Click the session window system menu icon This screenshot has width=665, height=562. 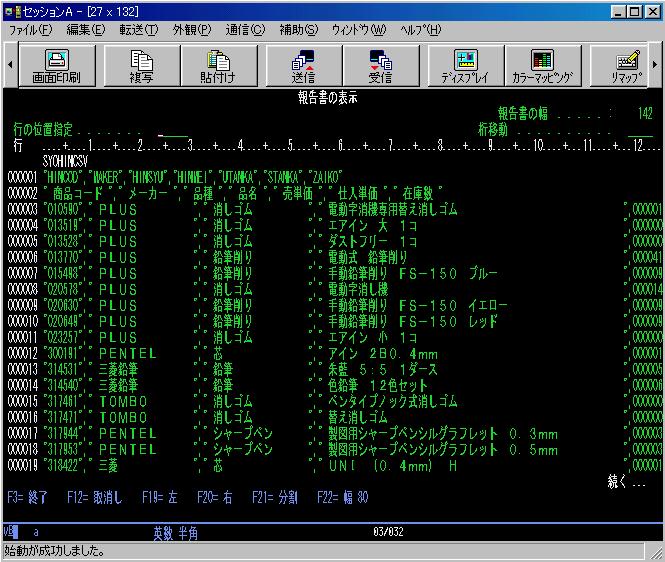[13, 11]
